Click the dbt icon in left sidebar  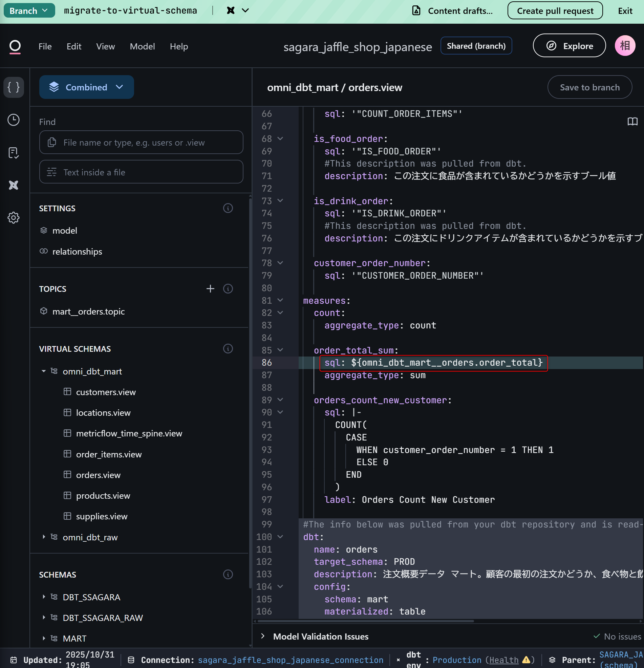tap(14, 185)
